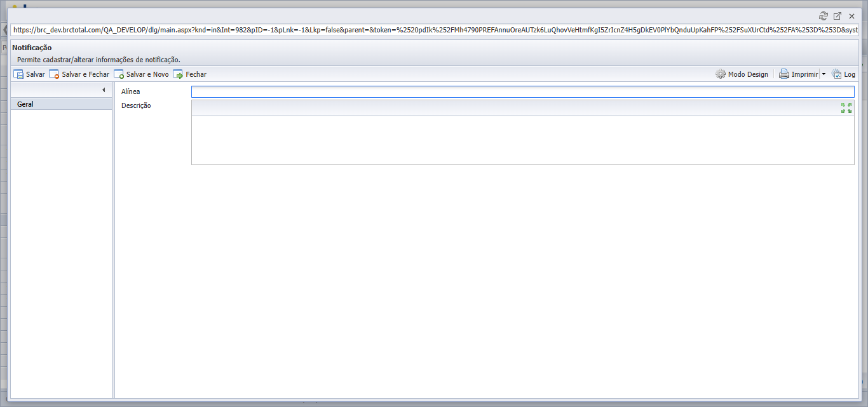Click inside the Descrição text area

tap(522, 140)
